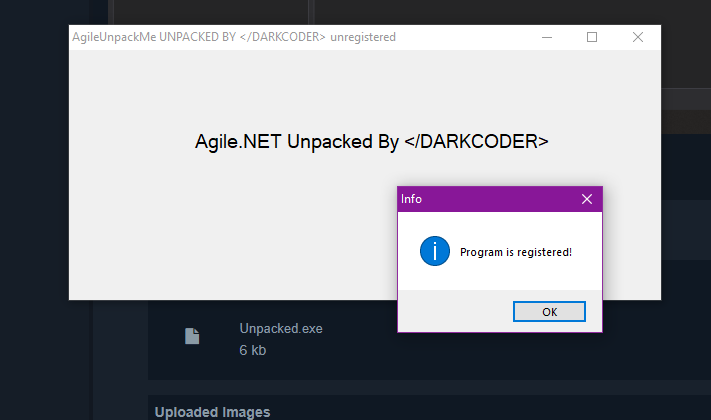Click the Uploaded Images heading

point(212,412)
